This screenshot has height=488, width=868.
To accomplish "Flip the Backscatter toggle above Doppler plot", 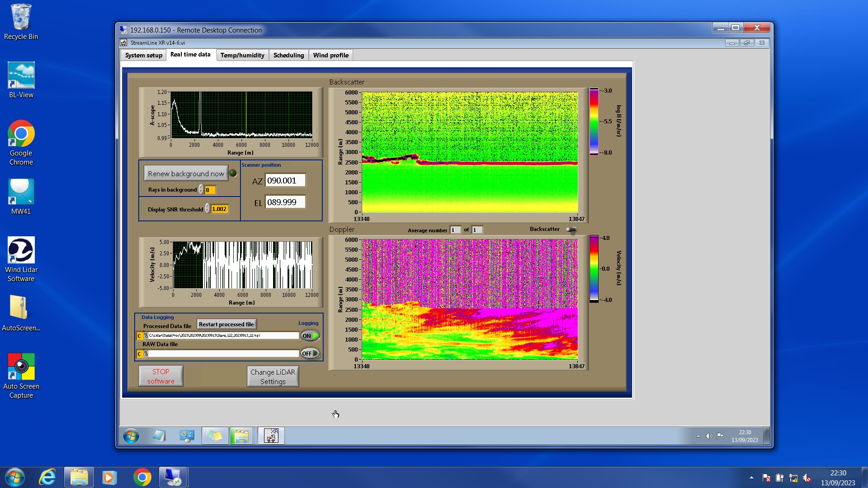I will pyautogui.click(x=571, y=230).
